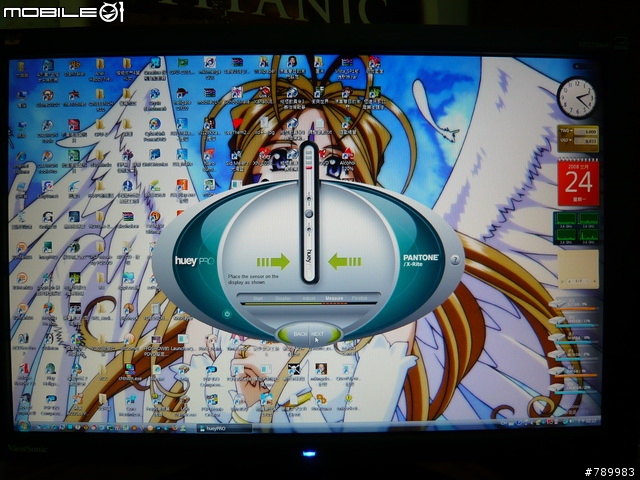Quit hueyPRO using the power icon

(227, 314)
